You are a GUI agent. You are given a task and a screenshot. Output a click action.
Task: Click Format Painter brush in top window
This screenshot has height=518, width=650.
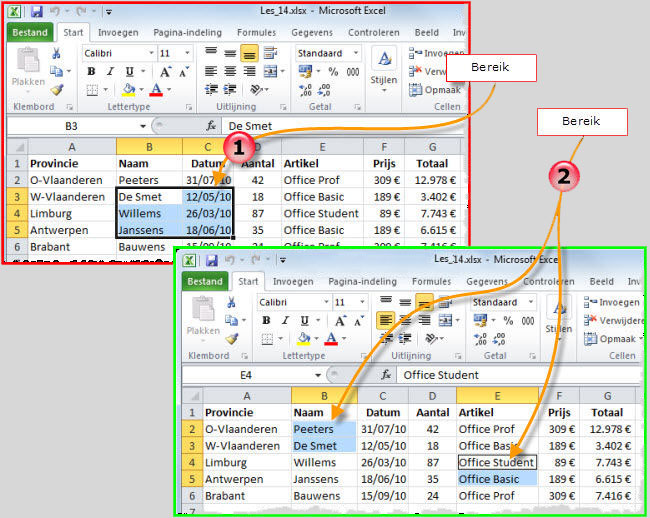(x=57, y=89)
